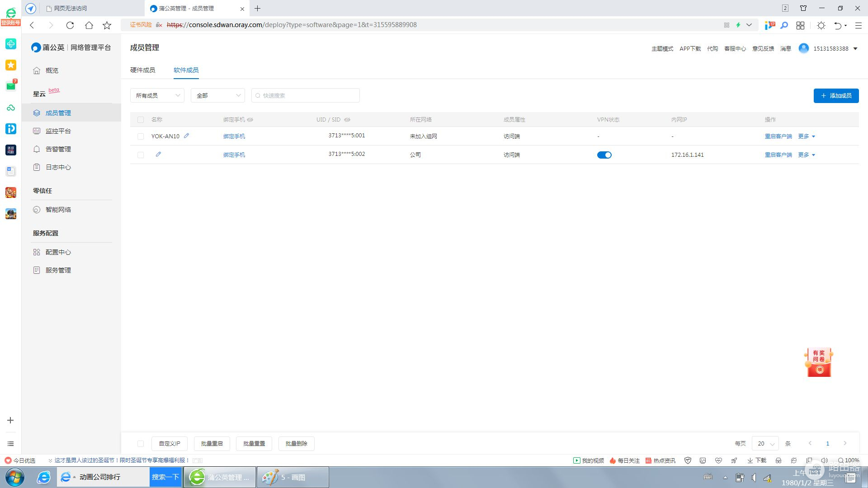This screenshot has width=868, height=488.
Task: Click the edit pencil icon next to YOK-AN10
Action: click(186, 136)
